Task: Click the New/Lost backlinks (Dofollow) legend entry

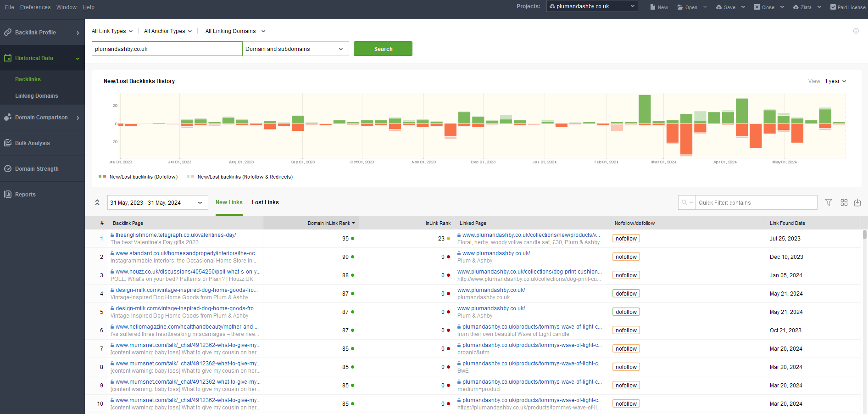Action: 138,177
